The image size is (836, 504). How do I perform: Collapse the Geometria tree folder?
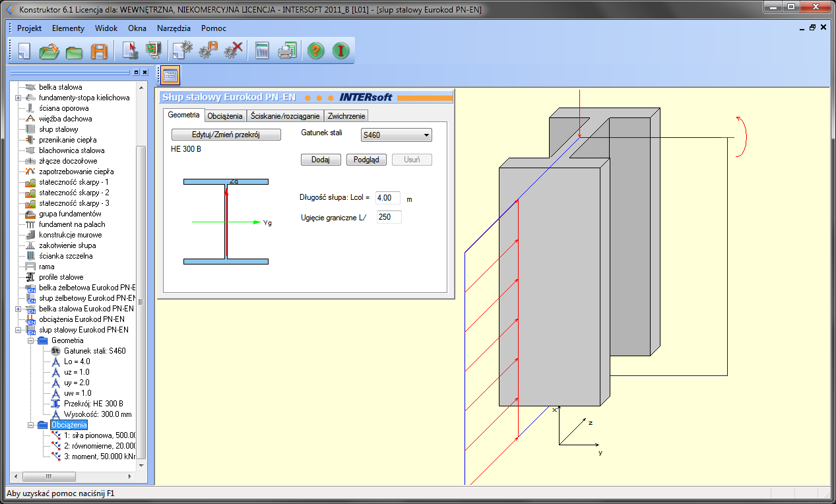pos(30,340)
